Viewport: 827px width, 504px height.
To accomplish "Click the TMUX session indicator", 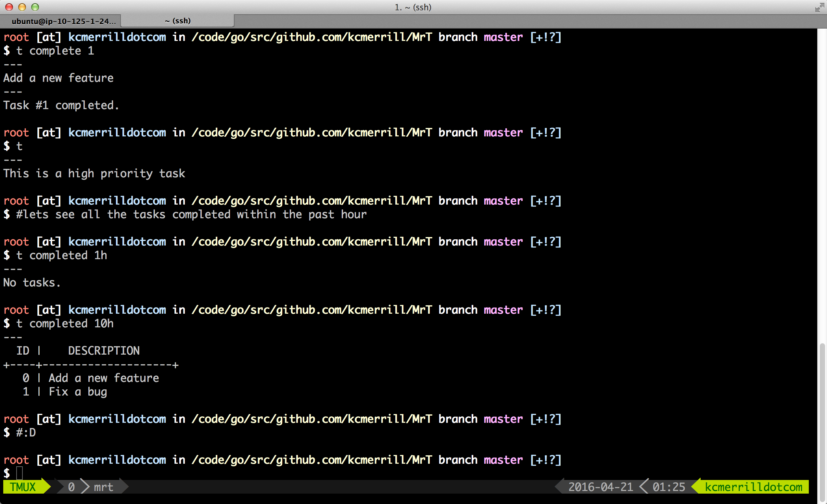I will [x=23, y=486].
